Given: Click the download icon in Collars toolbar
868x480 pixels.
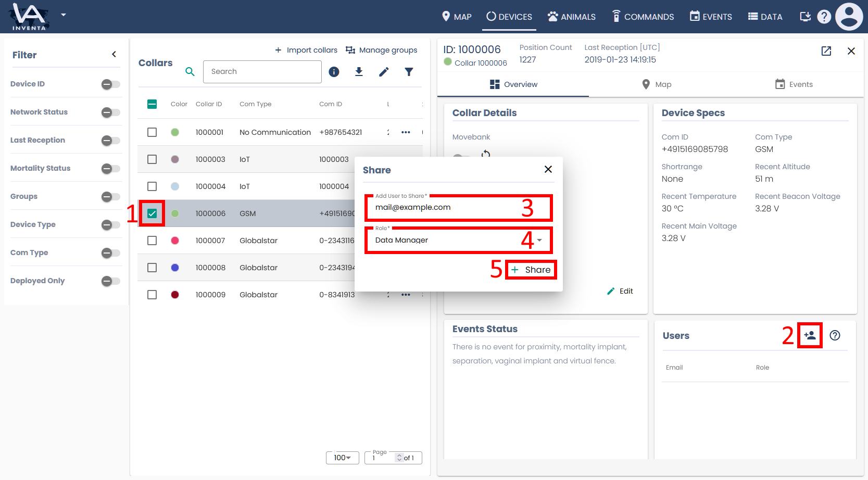Looking at the screenshot, I should 359,72.
